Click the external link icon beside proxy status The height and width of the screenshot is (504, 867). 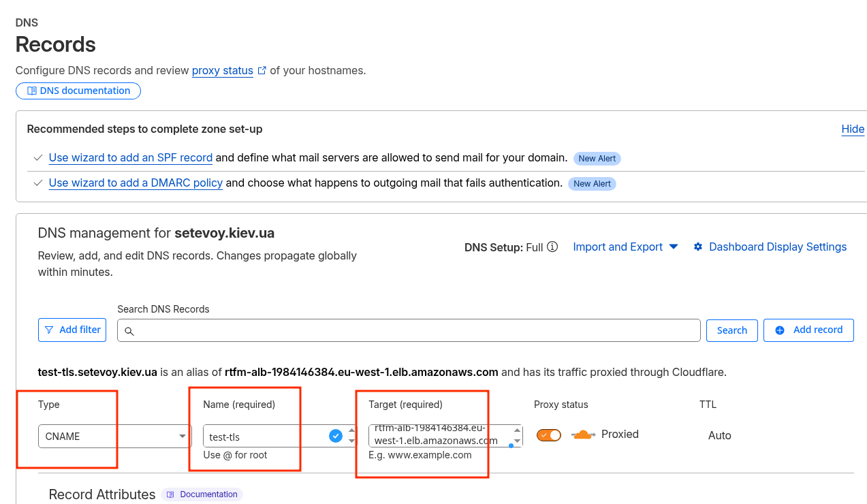[262, 70]
